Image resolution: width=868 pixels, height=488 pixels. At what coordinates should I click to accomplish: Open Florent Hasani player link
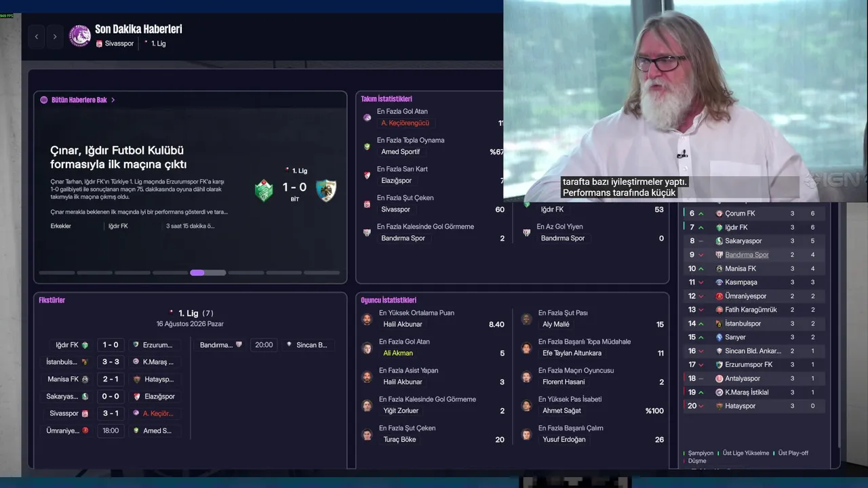pos(564,382)
